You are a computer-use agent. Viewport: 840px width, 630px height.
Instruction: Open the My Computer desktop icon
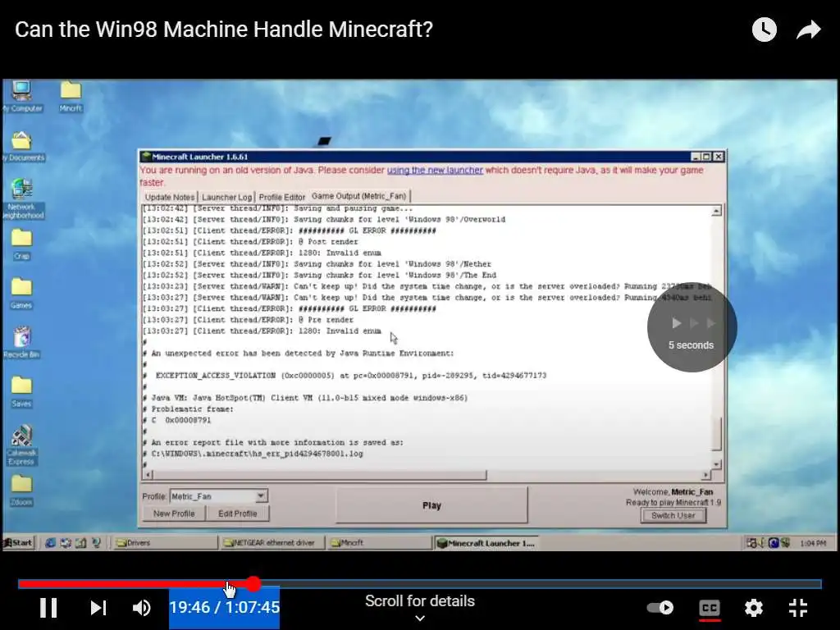[x=21, y=97]
